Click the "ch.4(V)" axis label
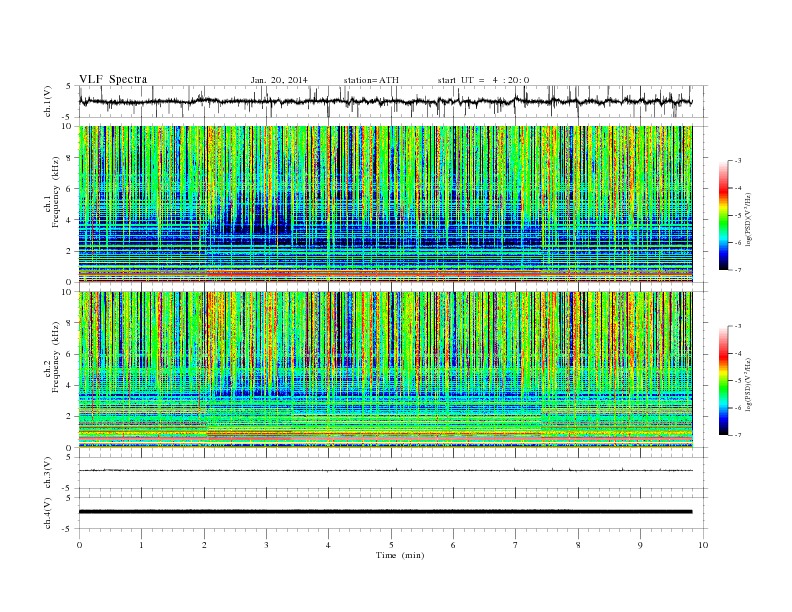Viewport: 792px width, 612px height. pyautogui.click(x=48, y=513)
